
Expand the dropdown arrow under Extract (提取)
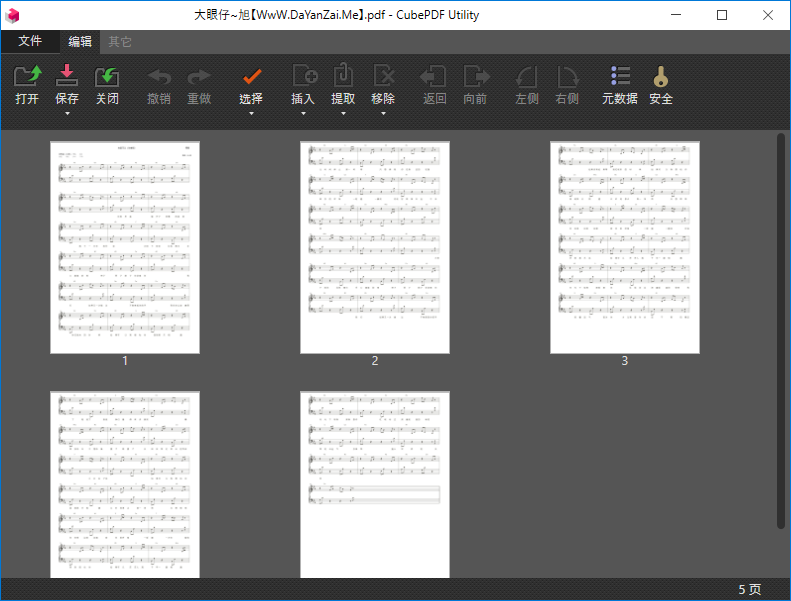[343, 114]
